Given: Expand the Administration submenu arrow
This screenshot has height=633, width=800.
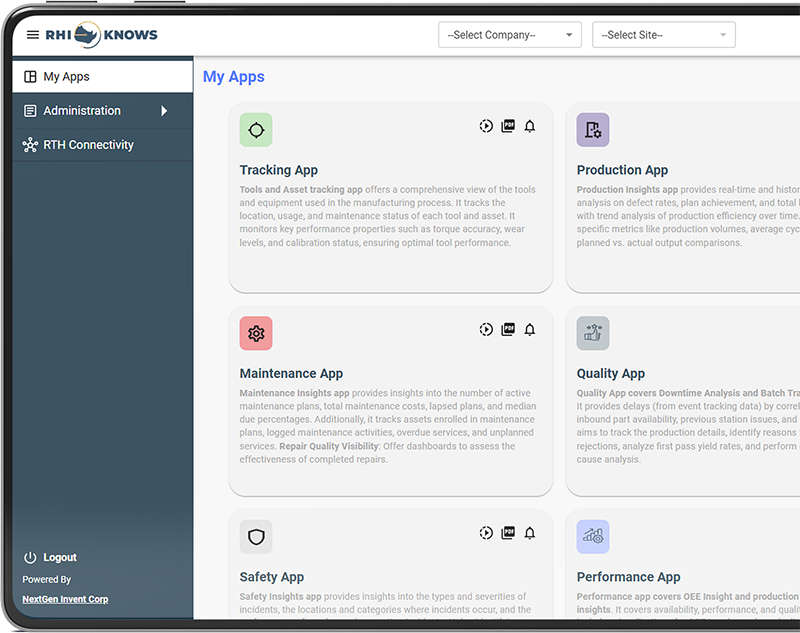Looking at the screenshot, I should (164, 111).
